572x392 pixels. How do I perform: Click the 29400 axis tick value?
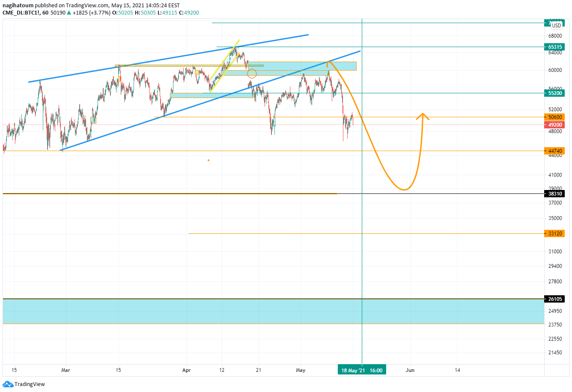pyautogui.click(x=555, y=266)
